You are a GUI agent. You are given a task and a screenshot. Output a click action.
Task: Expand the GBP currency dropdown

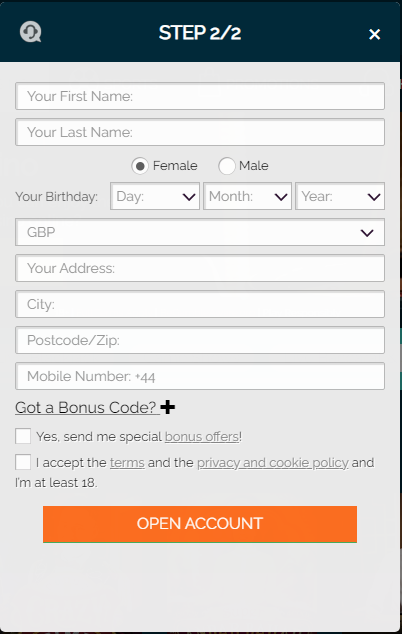pos(200,232)
